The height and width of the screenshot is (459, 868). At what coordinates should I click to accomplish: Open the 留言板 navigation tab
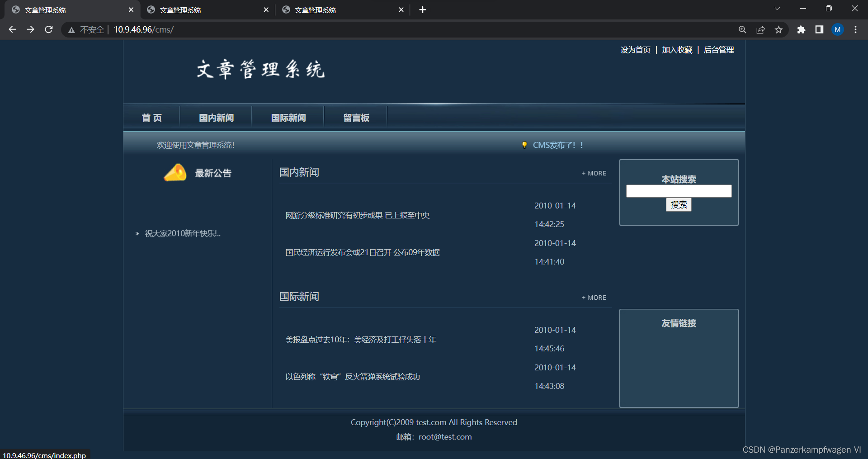point(356,118)
